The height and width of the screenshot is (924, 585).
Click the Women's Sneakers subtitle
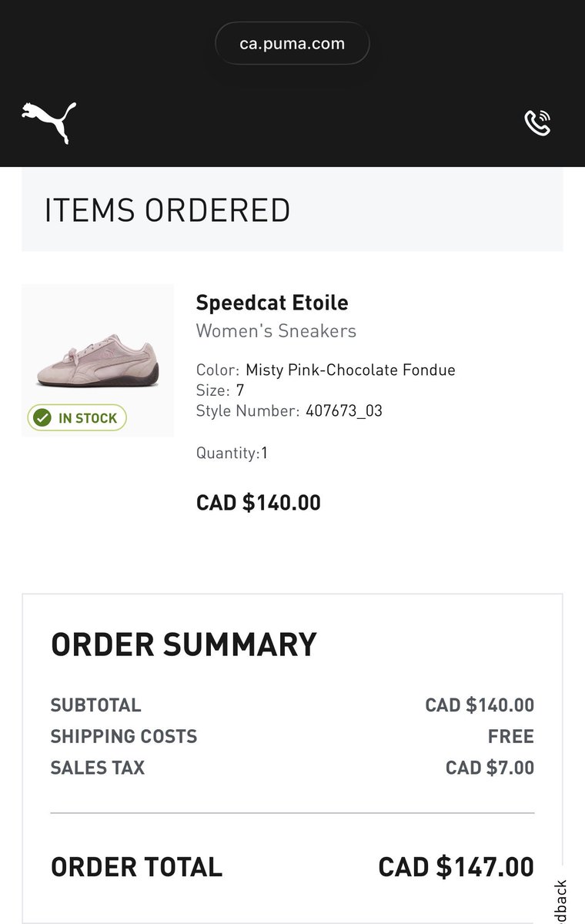pos(276,331)
